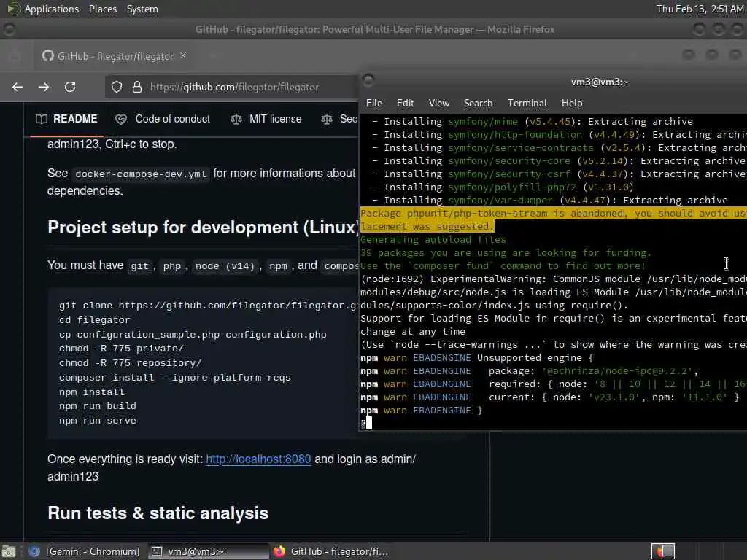
Task: Close the GitHub filegator Firefox tab
Action: [x=183, y=55]
